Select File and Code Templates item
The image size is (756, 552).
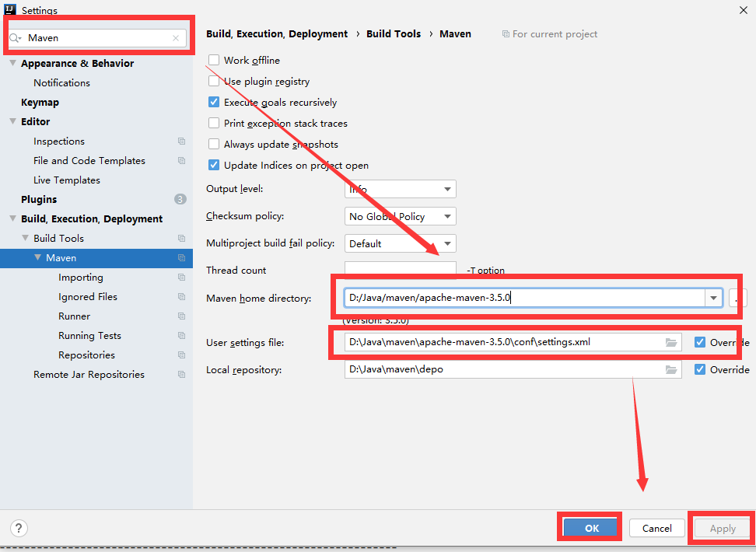click(x=89, y=160)
